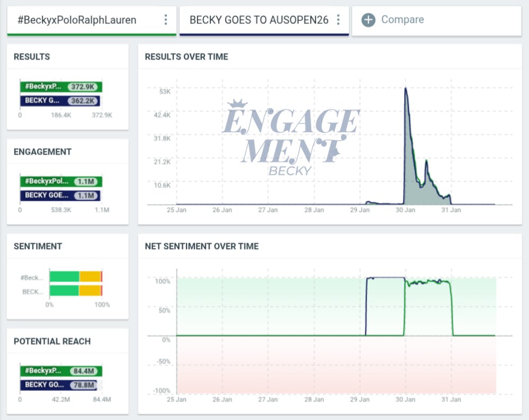The width and height of the screenshot is (529, 420).
Task: Click the 100% label in net sentiment chart
Action: point(163,281)
